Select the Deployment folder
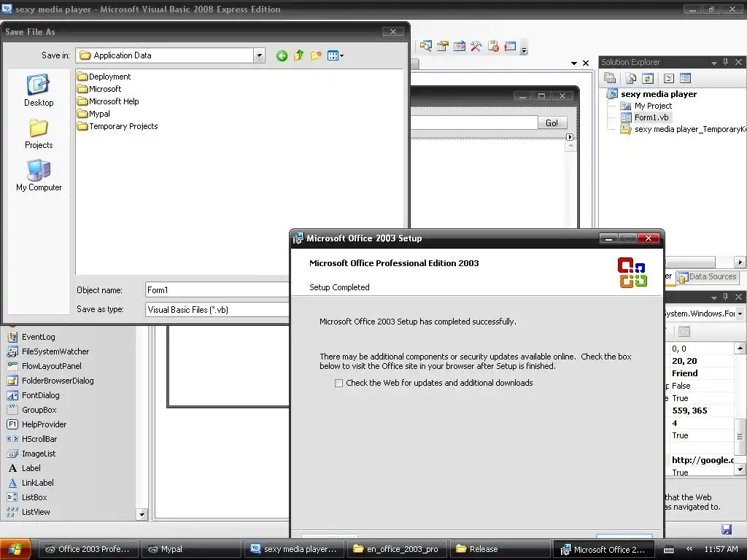The image size is (747, 560). coord(104,76)
